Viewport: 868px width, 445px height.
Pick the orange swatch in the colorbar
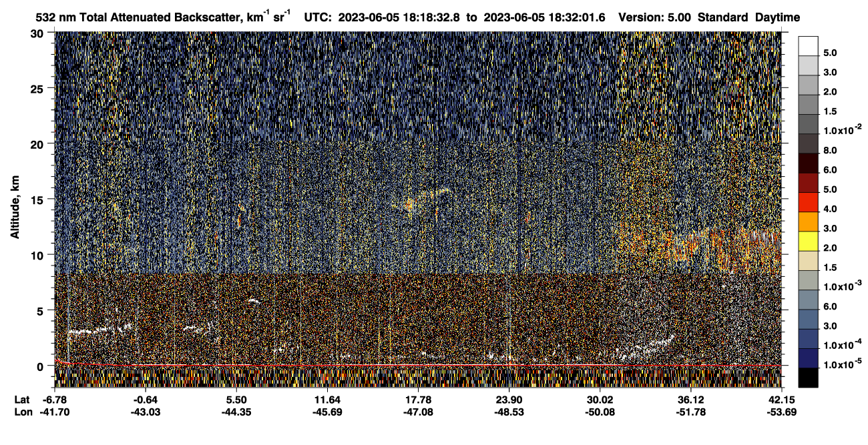click(x=808, y=221)
